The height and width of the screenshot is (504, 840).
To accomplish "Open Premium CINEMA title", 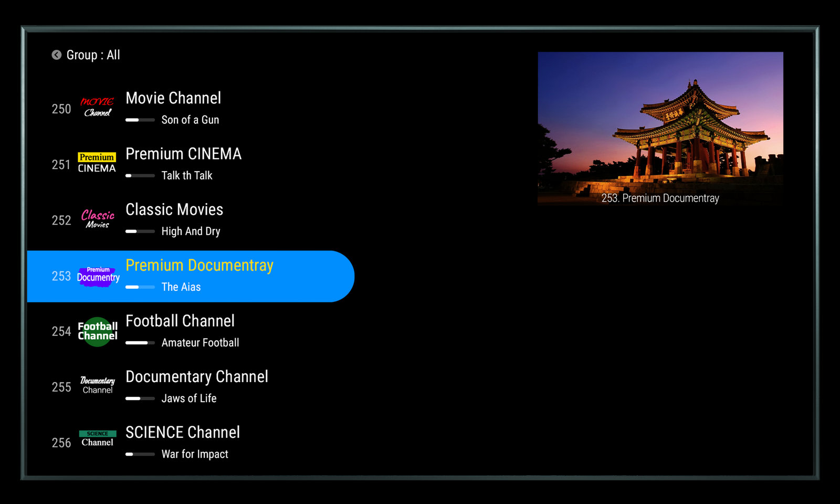I will (183, 154).
